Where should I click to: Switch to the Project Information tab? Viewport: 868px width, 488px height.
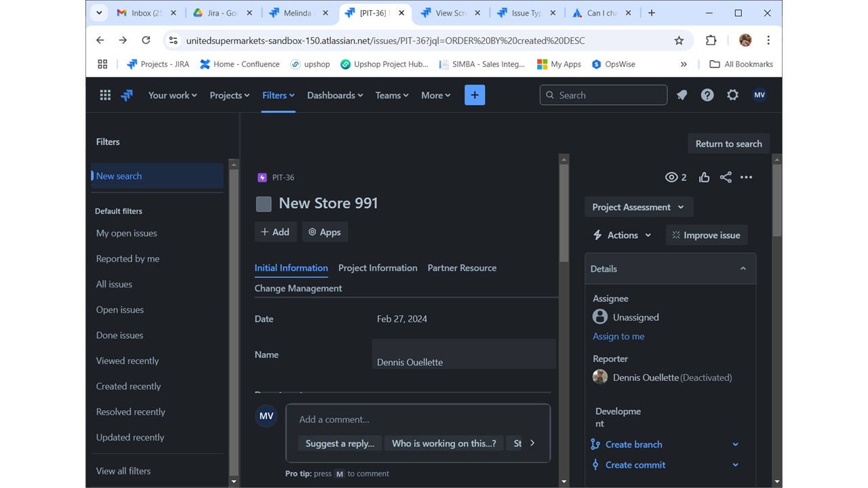tap(378, 268)
